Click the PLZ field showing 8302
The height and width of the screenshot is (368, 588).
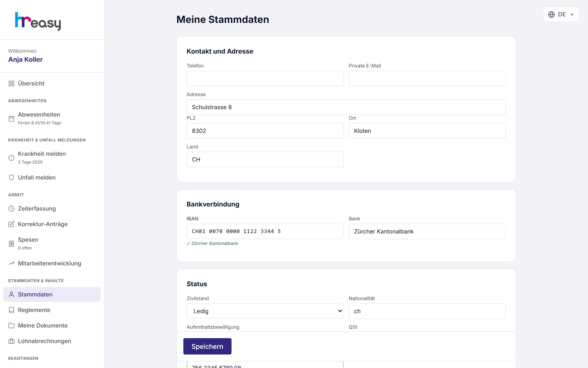point(265,131)
